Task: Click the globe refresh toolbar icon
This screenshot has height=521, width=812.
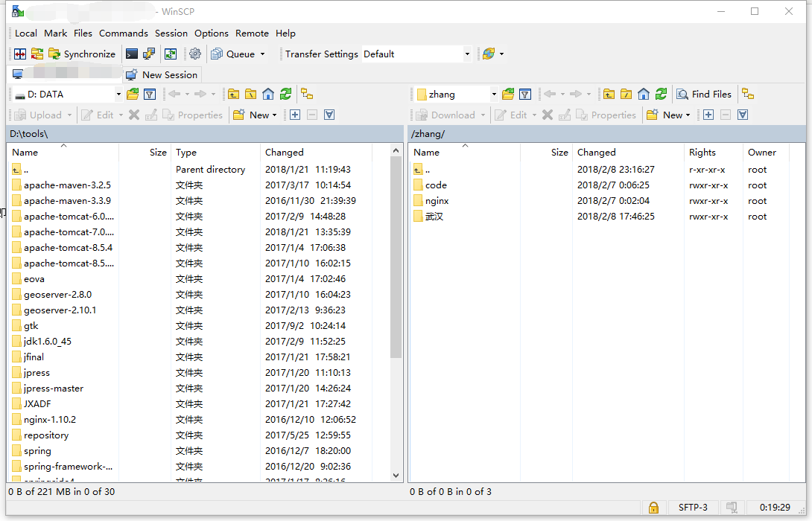Action: [489, 54]
